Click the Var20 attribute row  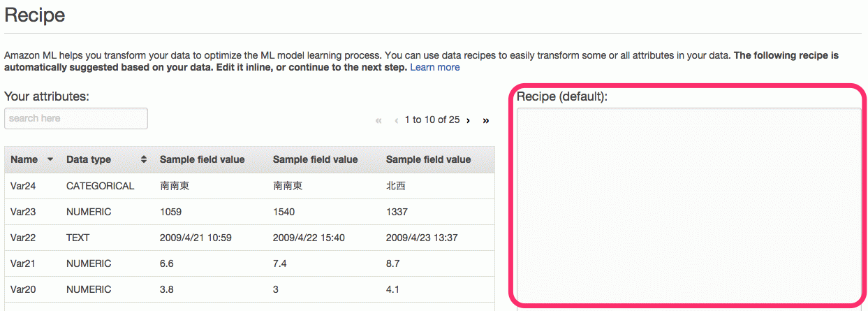click(249, 289)
